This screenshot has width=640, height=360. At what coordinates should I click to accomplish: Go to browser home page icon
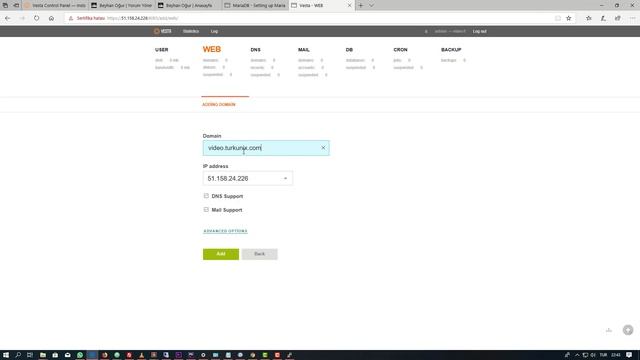click(x=51, y=18)
